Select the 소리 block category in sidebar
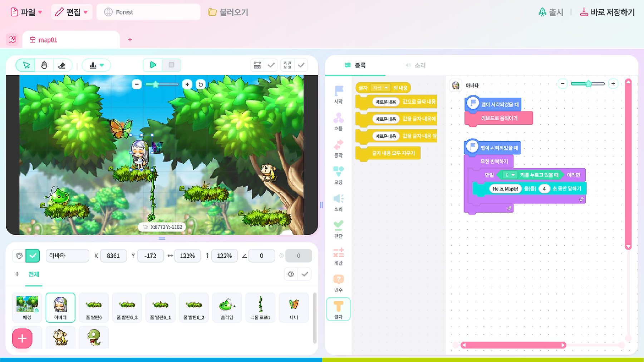 (338, 203)
